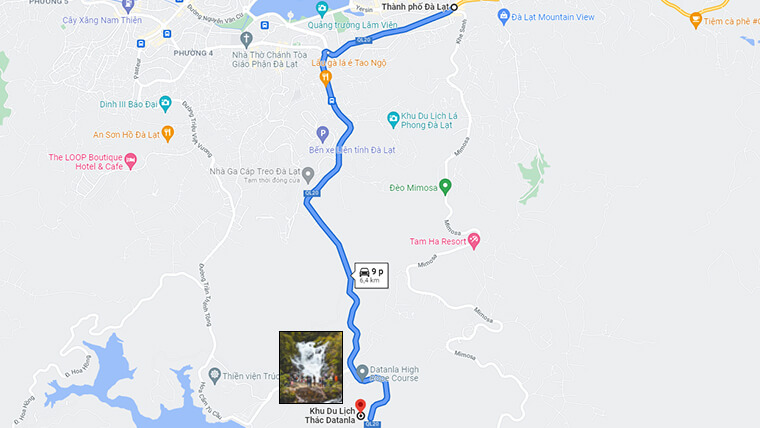Open the Datanla waterfall photo thumbnail

pos(311,367)
